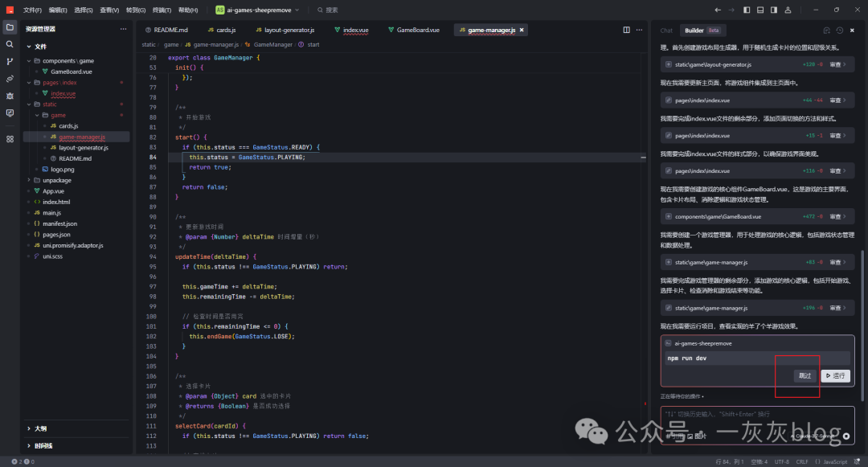Screen dimensions: 868x467
Task: Collapse the static folder in explorer
Action: 49,104
